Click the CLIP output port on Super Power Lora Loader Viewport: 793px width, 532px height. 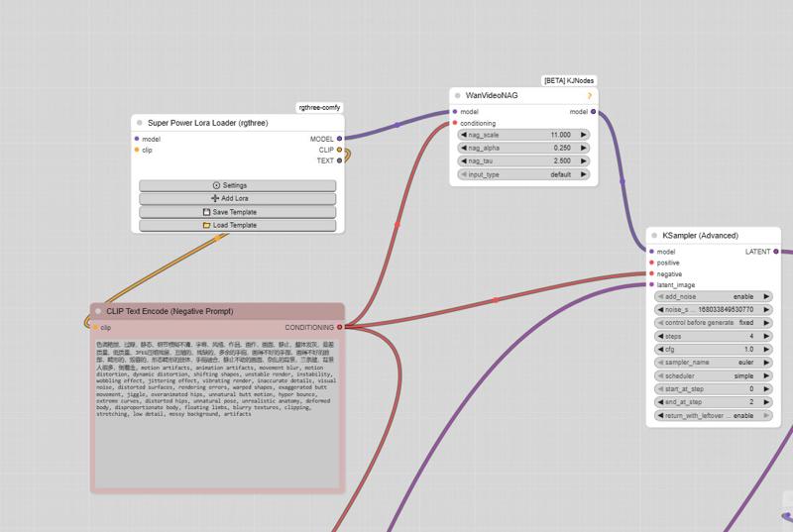[x=339, y=150]
